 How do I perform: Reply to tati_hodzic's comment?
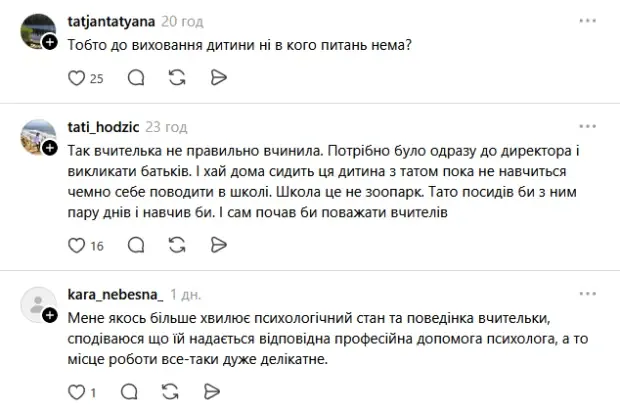tap(136, 243)
